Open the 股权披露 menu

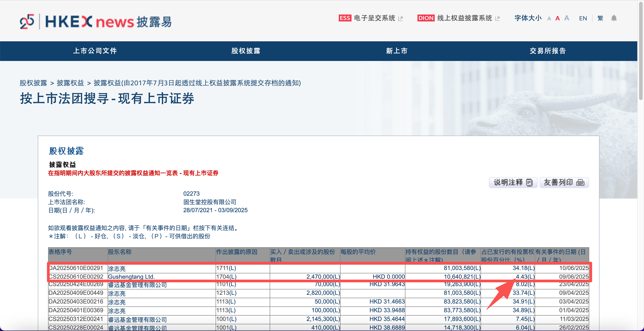(x=246, y=51)
